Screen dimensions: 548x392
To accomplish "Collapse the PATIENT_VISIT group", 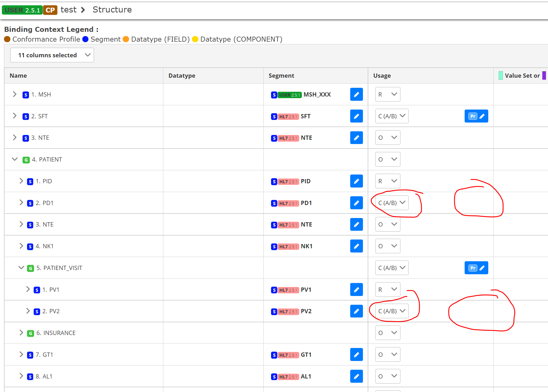I will tap(21, 268).
